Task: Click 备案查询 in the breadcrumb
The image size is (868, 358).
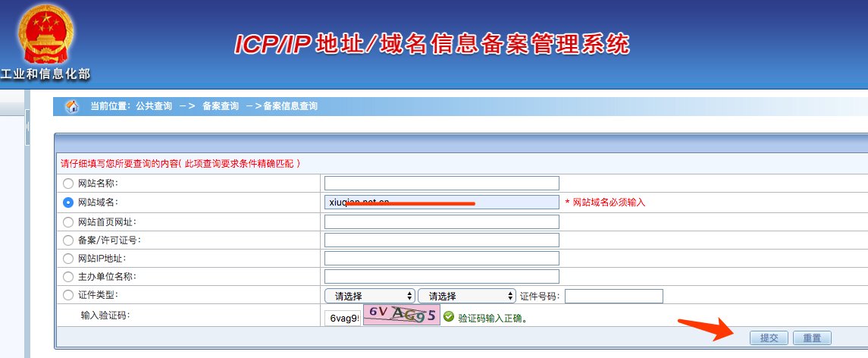Action: 221,106
